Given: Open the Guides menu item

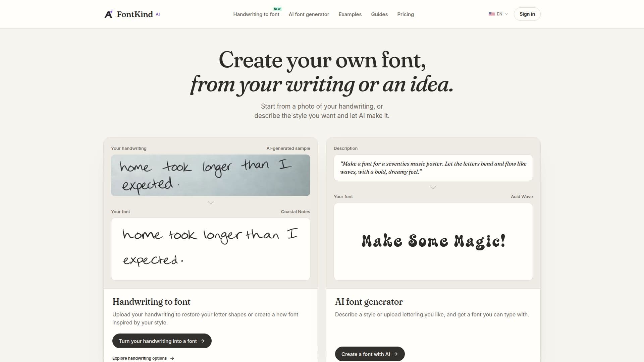Looking at the screenshot, I should point(379,14).
